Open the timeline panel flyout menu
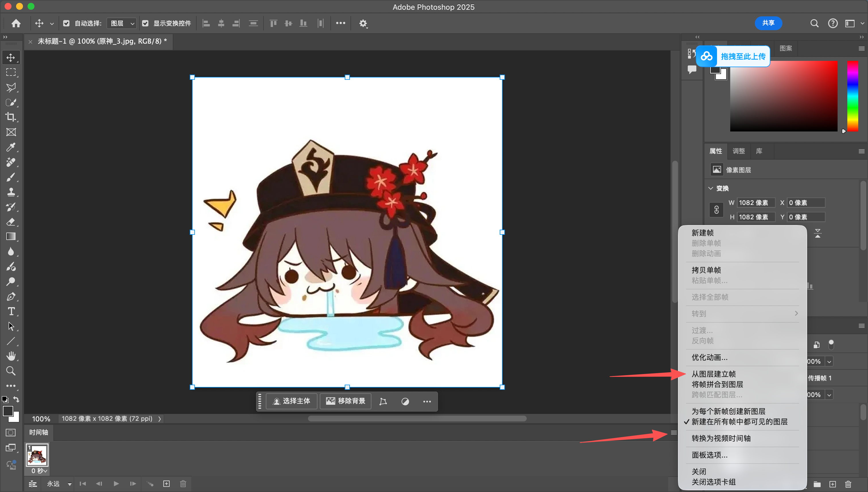Viewport: 868px width, 492px height. pos(674,433)
